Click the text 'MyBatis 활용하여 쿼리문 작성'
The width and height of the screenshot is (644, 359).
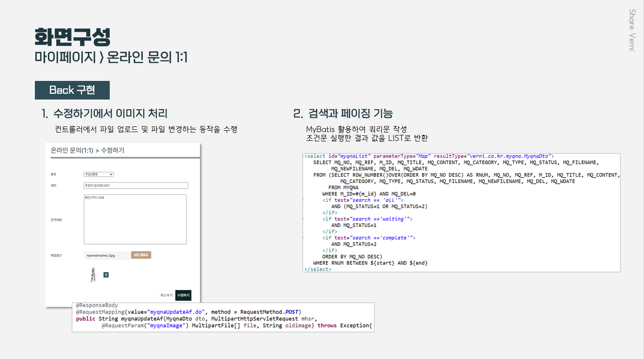(x=356, y=129)
